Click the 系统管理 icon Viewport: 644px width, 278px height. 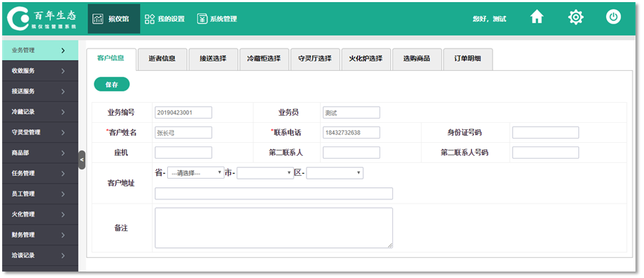coord(202,19)
